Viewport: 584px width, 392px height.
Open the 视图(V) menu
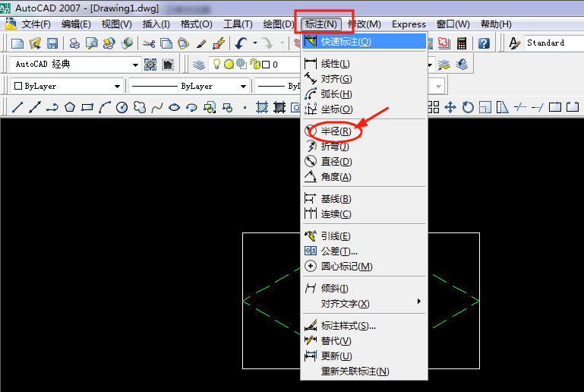(117, 24)
